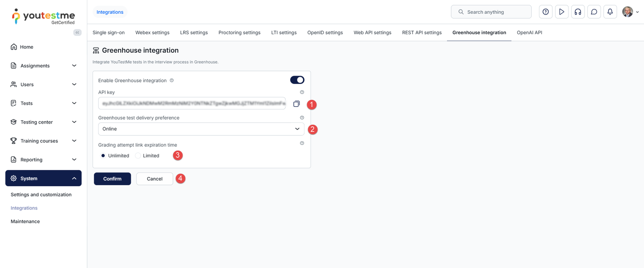Click the youtestme logo
The width and height of the screenshot is (644, 268).
(43, 16)
